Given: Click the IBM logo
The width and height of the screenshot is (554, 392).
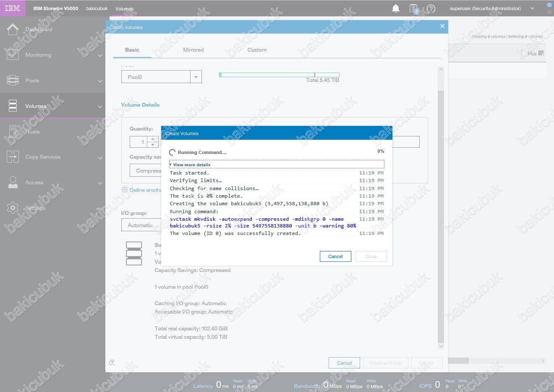Looking at the screenshot, I should [x=13, y=8].
